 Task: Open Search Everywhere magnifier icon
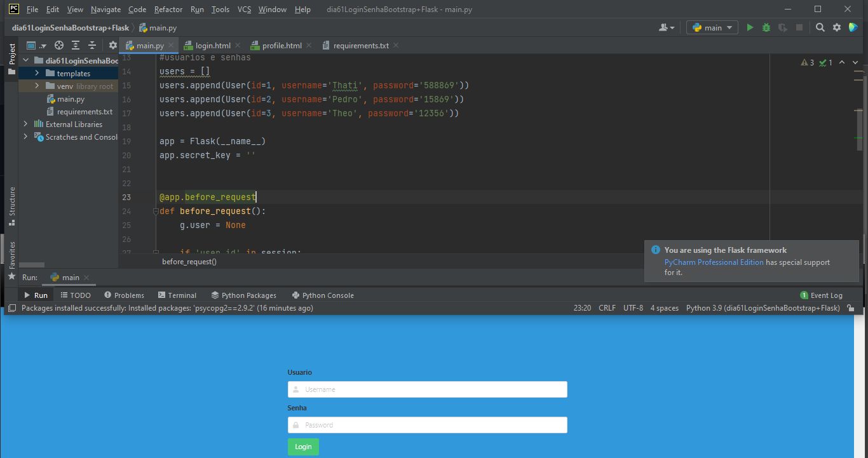tap(820, 27)
